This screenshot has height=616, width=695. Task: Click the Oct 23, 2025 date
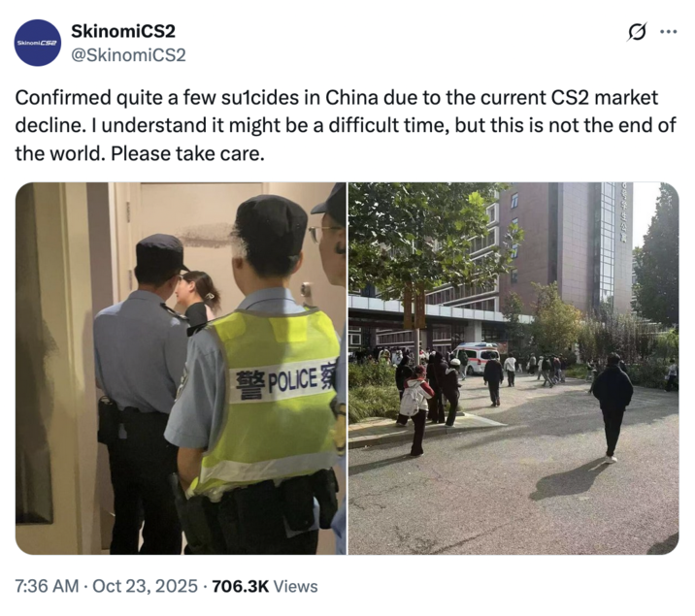[x=145, y=586]
